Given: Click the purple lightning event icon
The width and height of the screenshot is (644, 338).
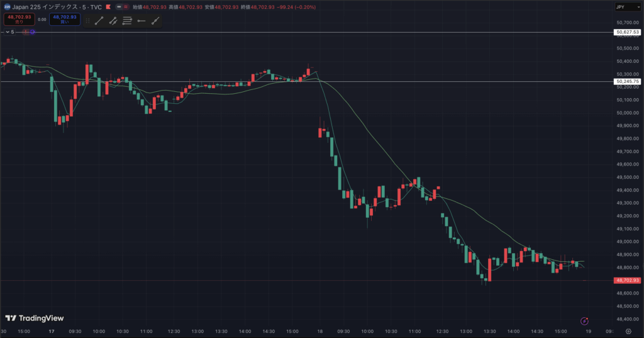Looking at the screenshot, I should click(584, 320).
